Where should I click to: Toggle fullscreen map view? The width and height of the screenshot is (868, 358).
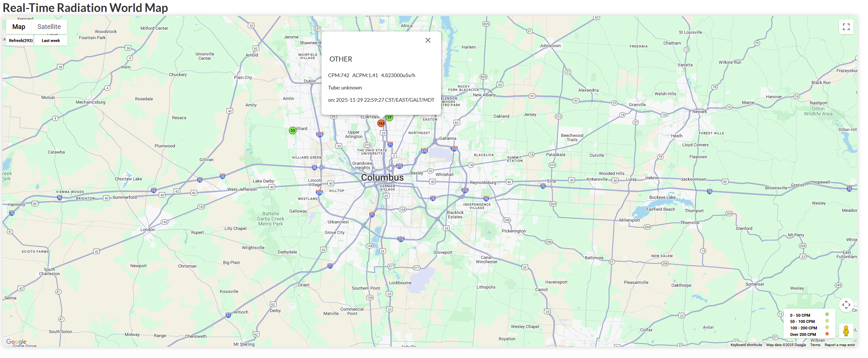(x=846, y=27)
